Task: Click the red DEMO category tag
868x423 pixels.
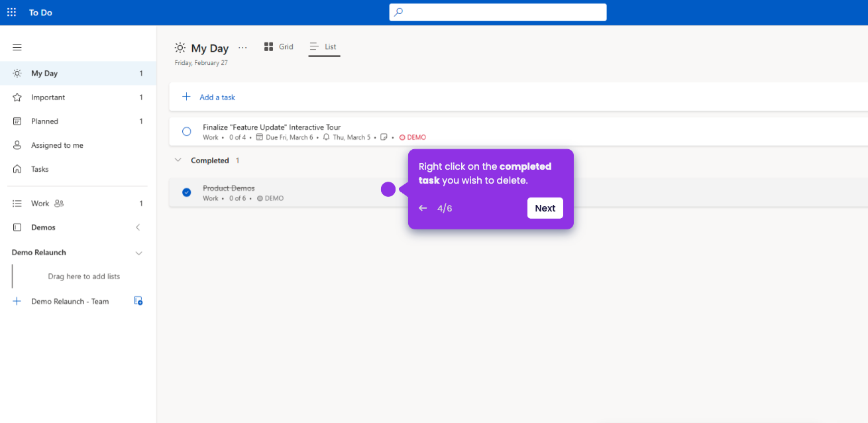Action: click(x=413, y=137)
